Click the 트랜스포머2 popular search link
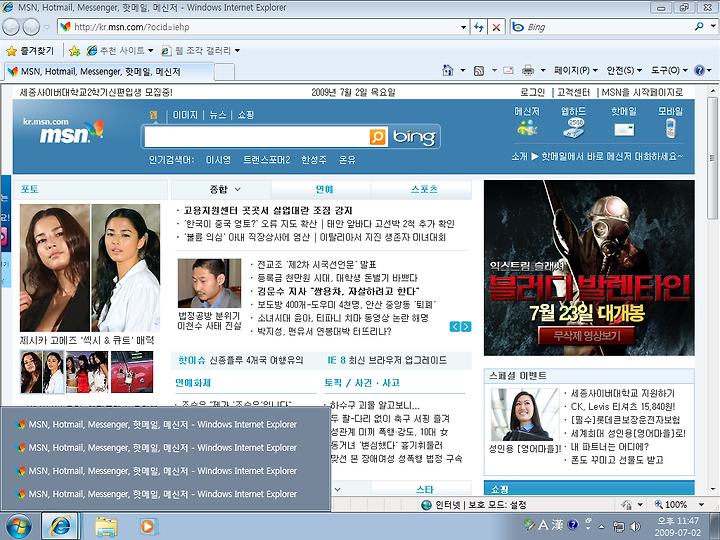The image size is (720, 540). click(267, 160)
